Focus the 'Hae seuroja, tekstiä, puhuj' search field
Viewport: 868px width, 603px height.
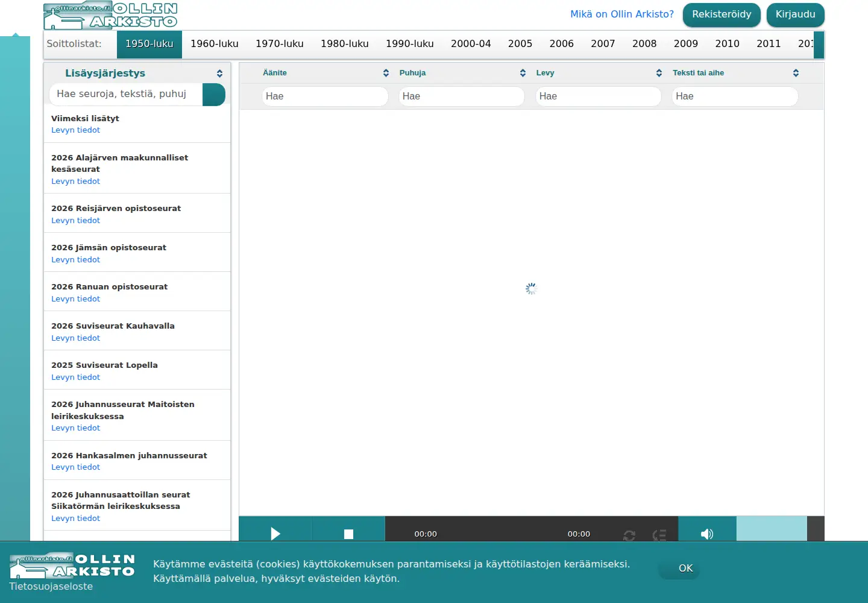[126, 95]
